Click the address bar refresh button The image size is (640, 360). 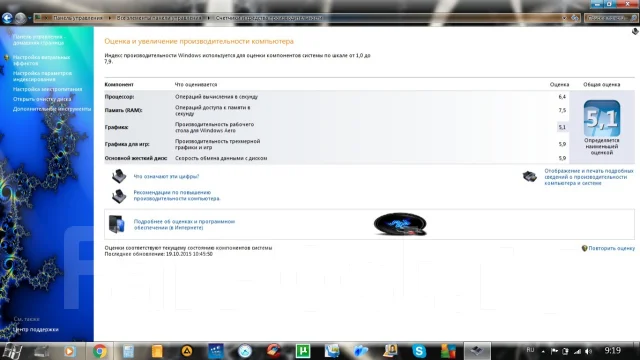click(x=575, y=18)
